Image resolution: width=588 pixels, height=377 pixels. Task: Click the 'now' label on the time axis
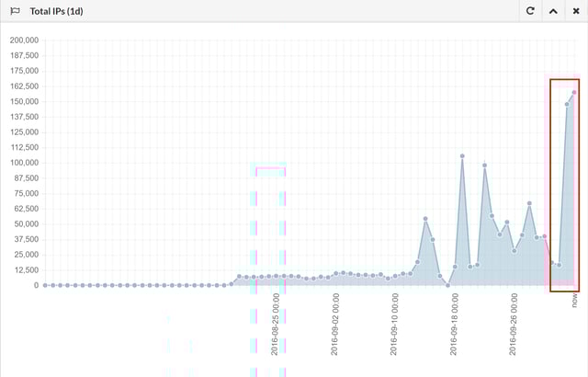pyautogui.click(x=574, y=301)
